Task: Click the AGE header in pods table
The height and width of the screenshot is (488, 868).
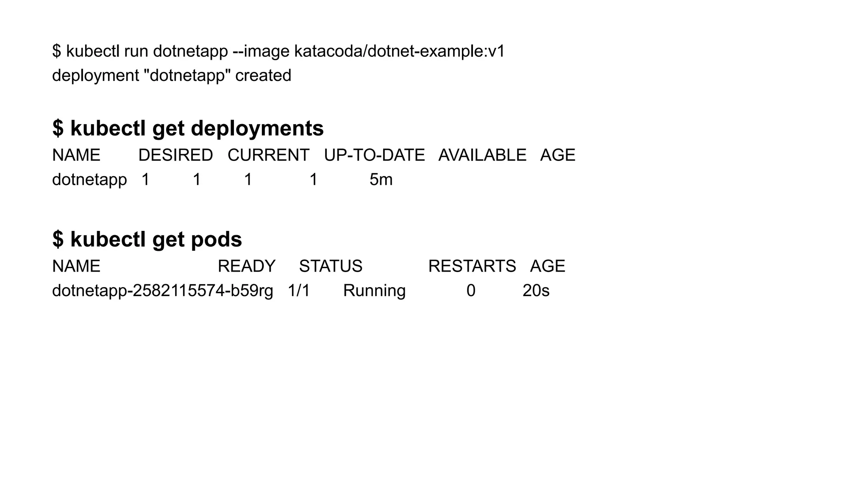Action: [548, 266]
